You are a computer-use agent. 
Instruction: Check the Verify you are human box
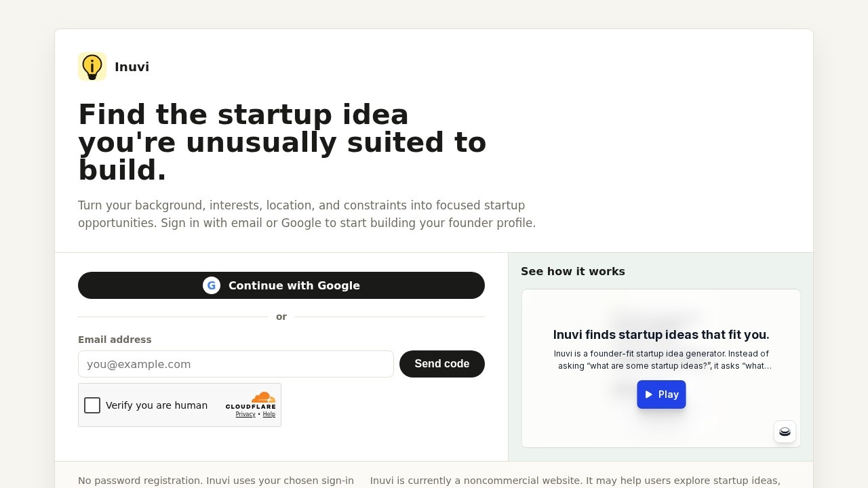tap(92, 405)
